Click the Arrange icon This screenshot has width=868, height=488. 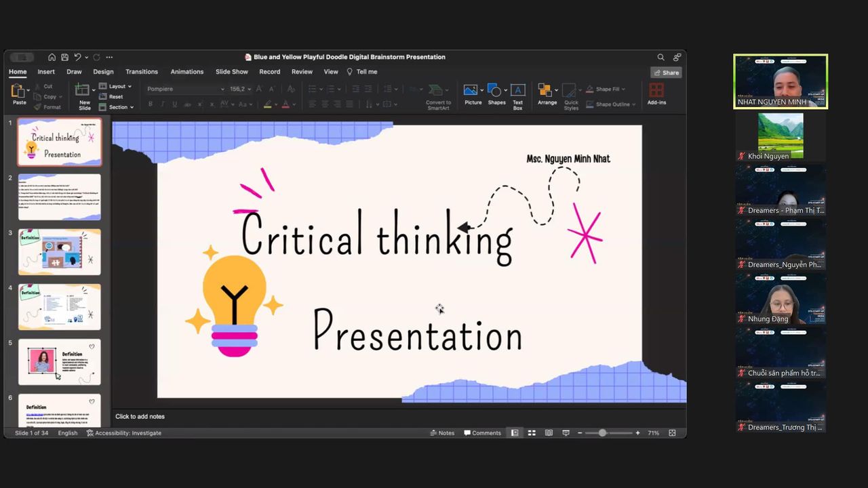click(545, 90)
